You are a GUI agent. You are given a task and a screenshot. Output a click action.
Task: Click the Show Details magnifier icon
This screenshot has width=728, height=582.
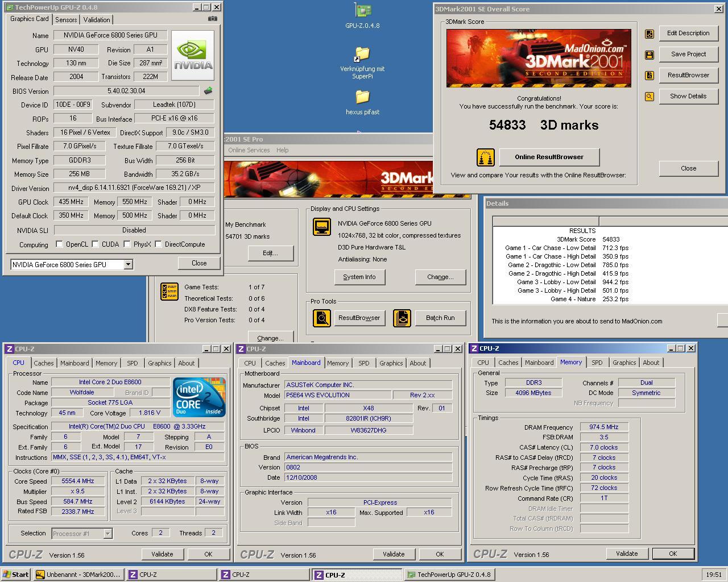[x=650, y=97]
